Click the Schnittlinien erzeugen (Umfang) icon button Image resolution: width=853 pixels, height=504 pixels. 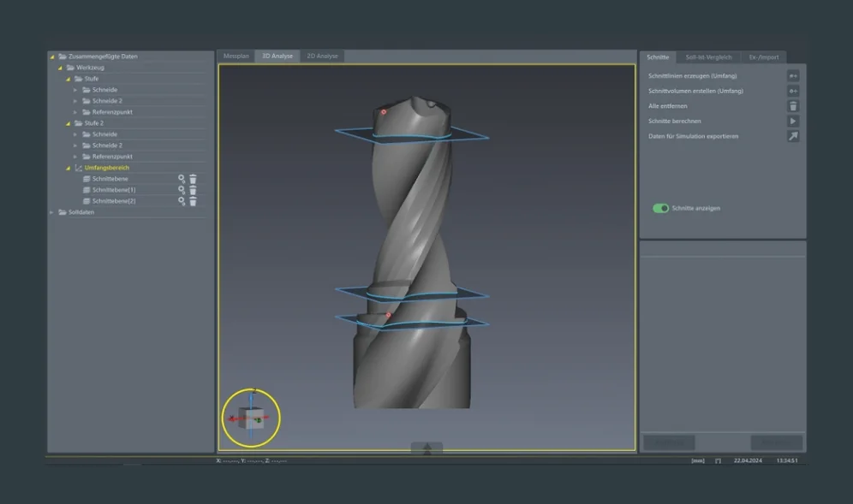(x=793, y=76)
